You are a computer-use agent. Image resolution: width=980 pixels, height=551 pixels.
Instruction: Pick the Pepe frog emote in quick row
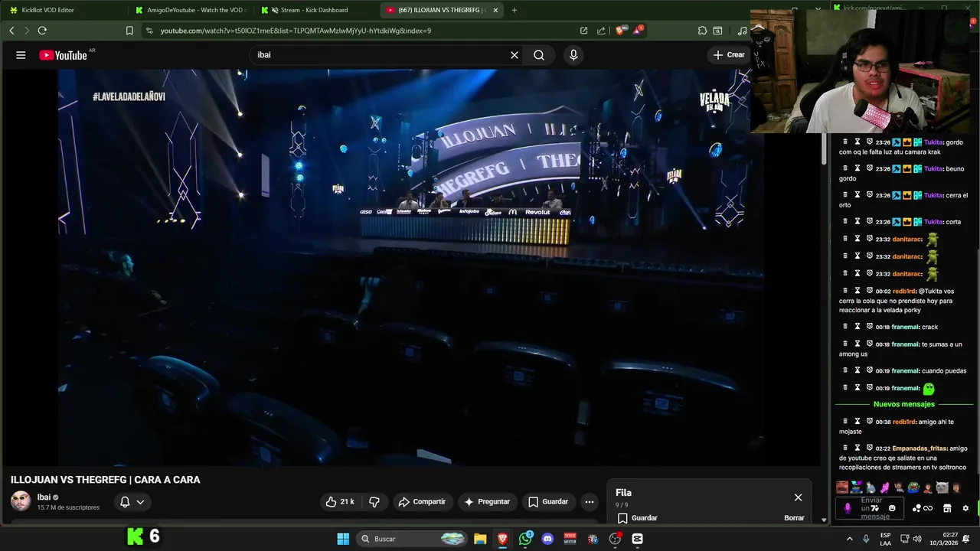pos(913,487)
